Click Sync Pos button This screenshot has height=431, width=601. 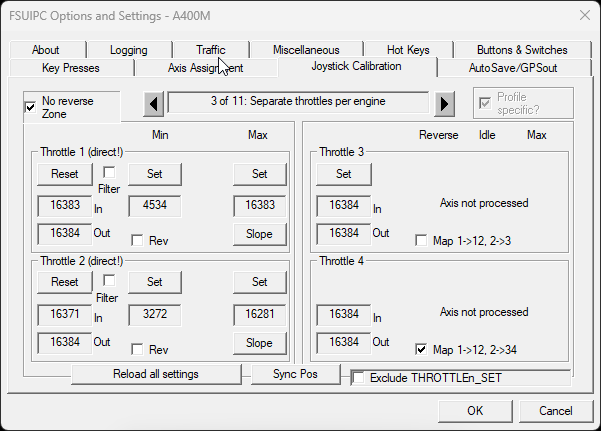[x=295, y=374]
